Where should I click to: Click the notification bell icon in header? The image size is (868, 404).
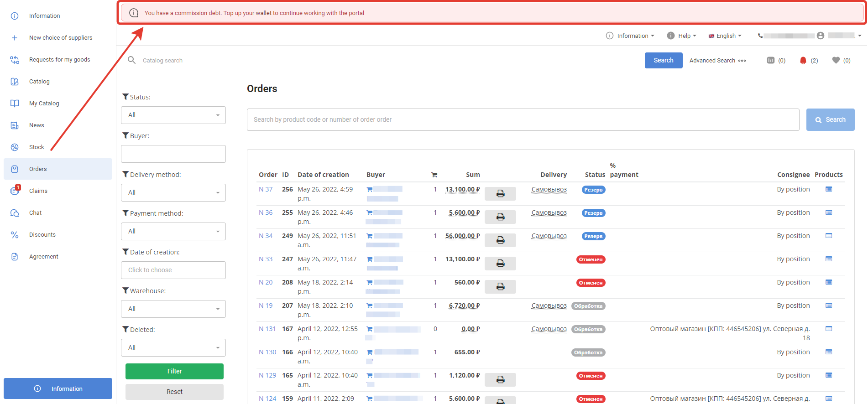coord(803,60)
